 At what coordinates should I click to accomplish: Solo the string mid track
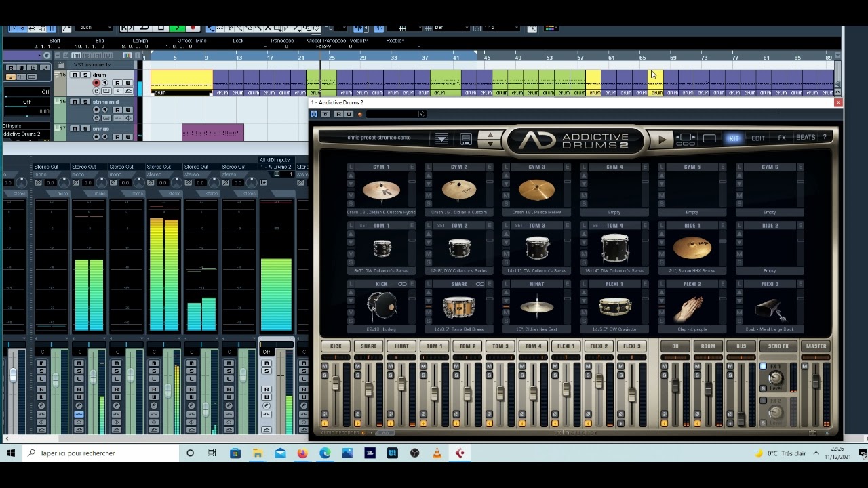[85, 102]
